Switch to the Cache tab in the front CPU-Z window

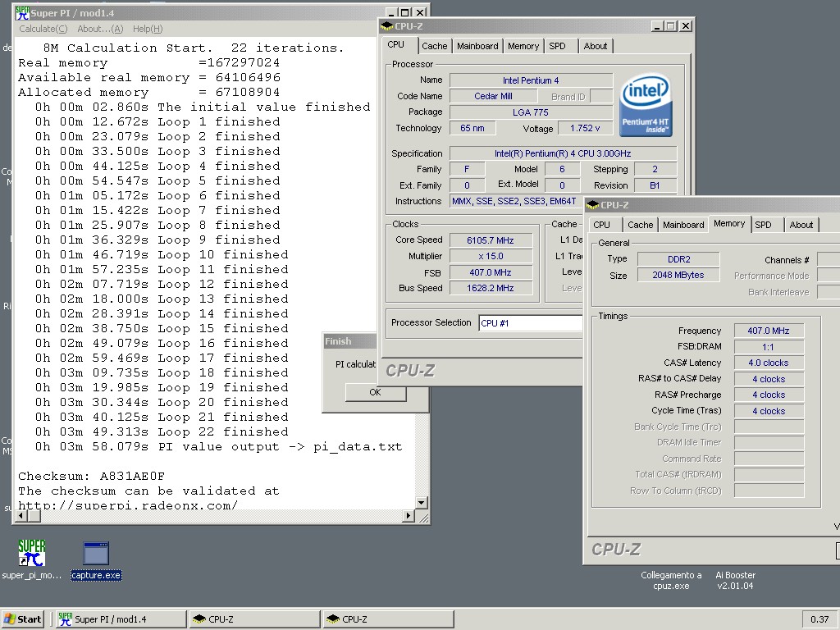click(641, 225)
